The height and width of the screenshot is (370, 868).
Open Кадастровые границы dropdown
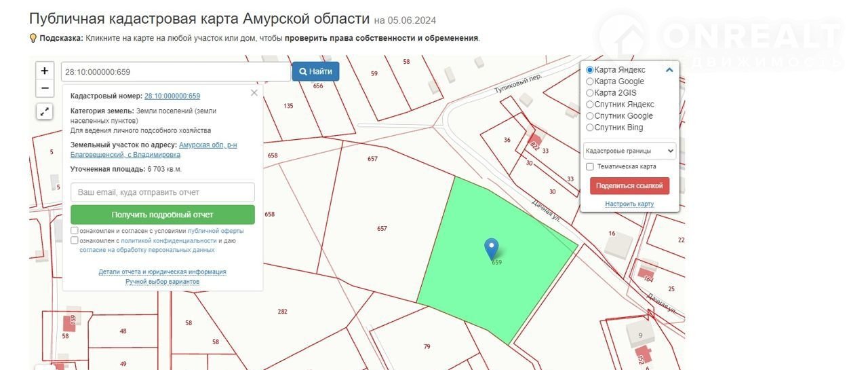[629, 151]
